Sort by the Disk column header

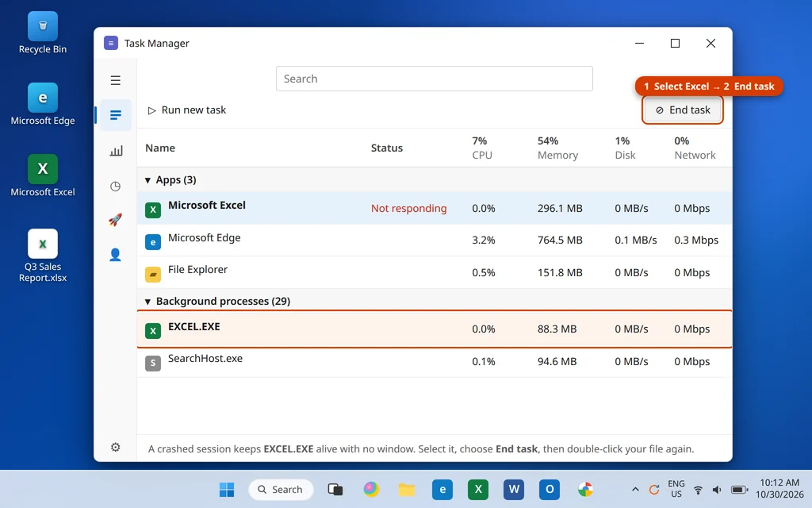click(625, 148)
